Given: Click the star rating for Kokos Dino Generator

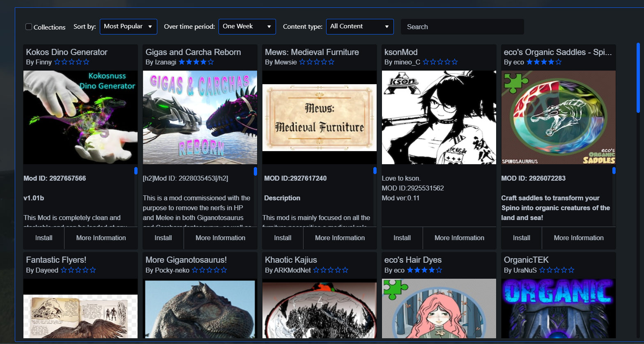Looking at the screenshot, I should [71, 62].
